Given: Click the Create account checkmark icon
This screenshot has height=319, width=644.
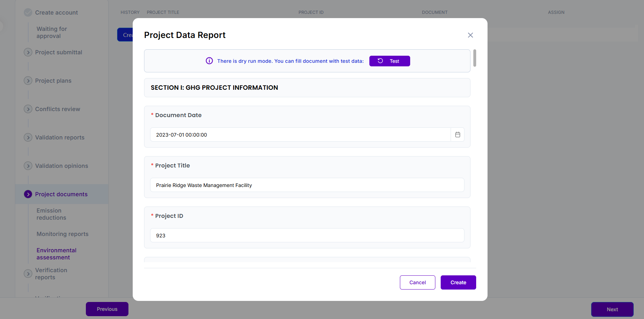Looking at the screenshot, I should pyautogui.click(x=28, y=12).
